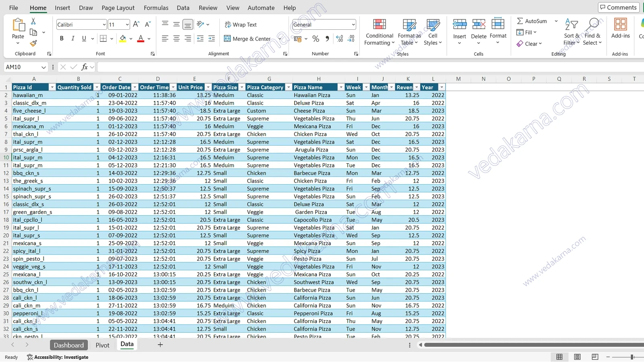
Task: Click the Insert cells icon
Action: [x=460, y=25]
